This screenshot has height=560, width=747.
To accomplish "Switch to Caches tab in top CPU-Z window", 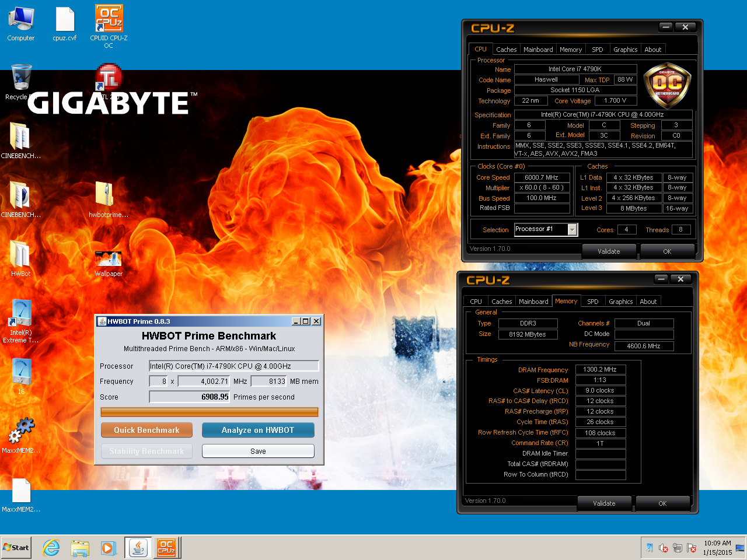I will (507, 50).
